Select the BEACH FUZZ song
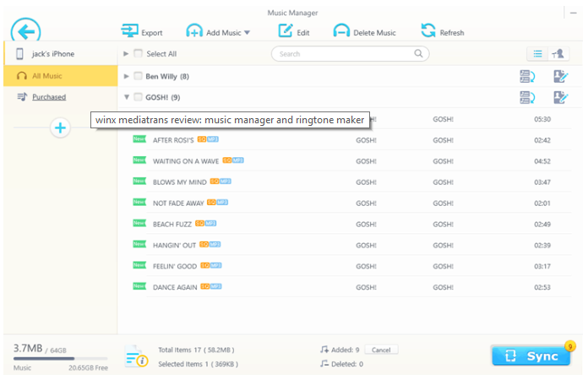Viewport: 588px width, 385px height. (x=351, y=224)
